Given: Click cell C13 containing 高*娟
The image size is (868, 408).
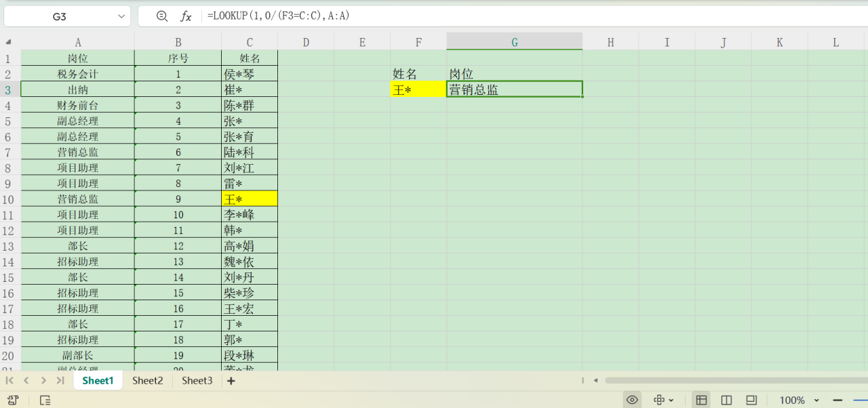Looking at the screenshot, I should pos(250,246).
